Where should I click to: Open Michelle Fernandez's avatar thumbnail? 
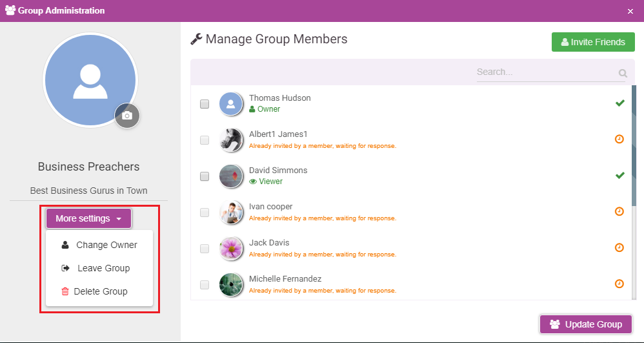(x=231, y=285)
